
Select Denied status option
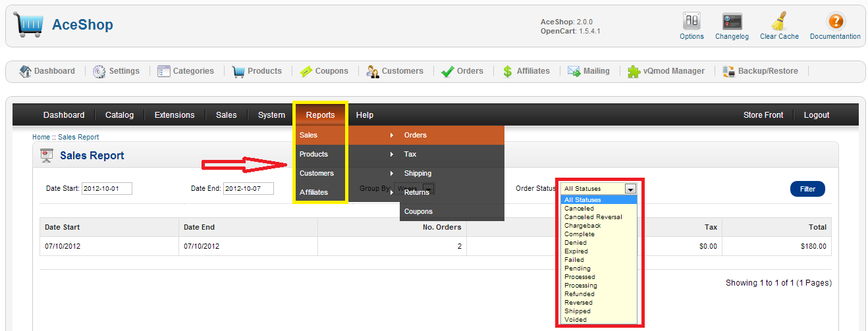point(599,243)
